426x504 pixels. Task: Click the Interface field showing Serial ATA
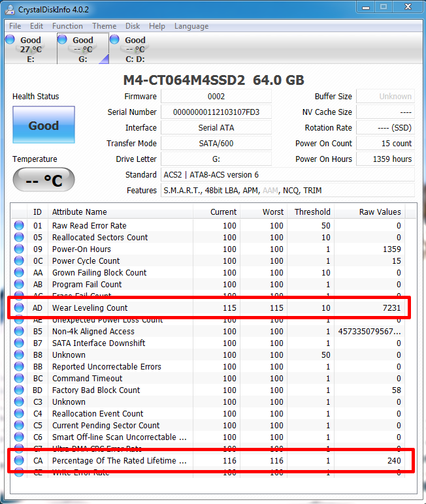coord(216,127)
